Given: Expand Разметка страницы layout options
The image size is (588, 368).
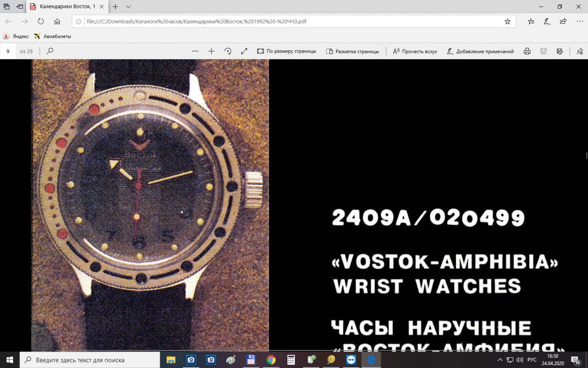Looking at the screenshot, I should click(352, 51).
